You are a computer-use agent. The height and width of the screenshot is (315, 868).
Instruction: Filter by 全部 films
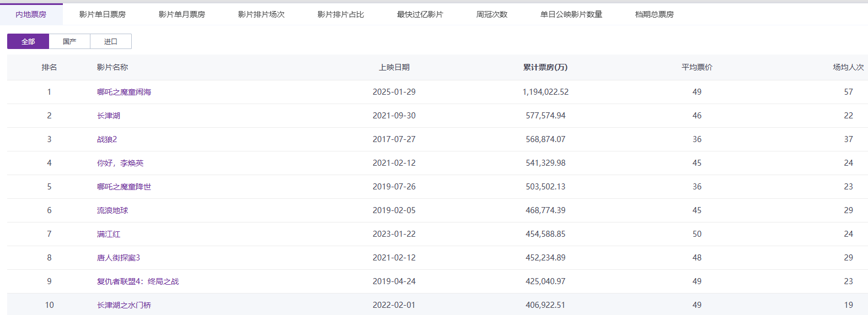pos(28,41)
